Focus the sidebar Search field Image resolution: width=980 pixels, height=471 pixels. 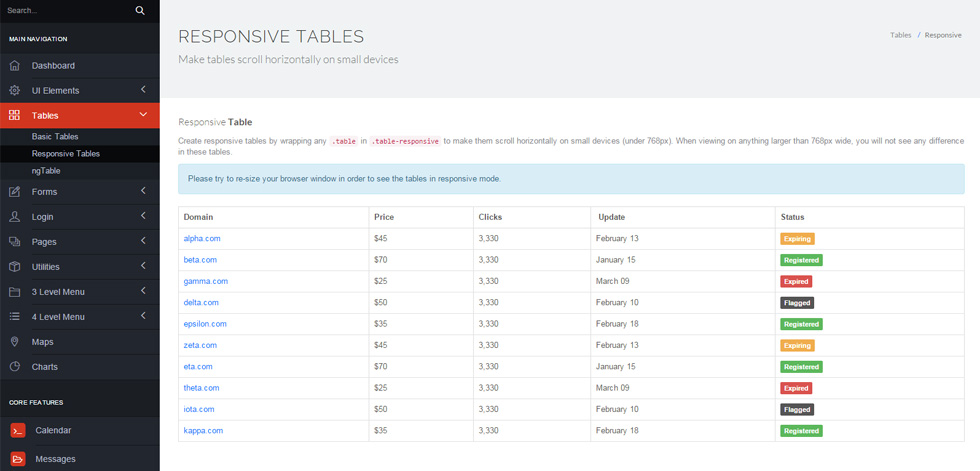[x=66, y=11]
